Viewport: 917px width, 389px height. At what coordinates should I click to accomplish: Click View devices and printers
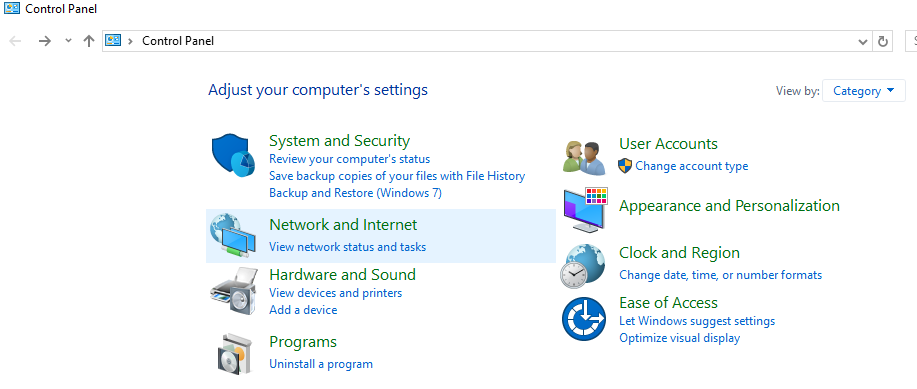tap(336, 292)
